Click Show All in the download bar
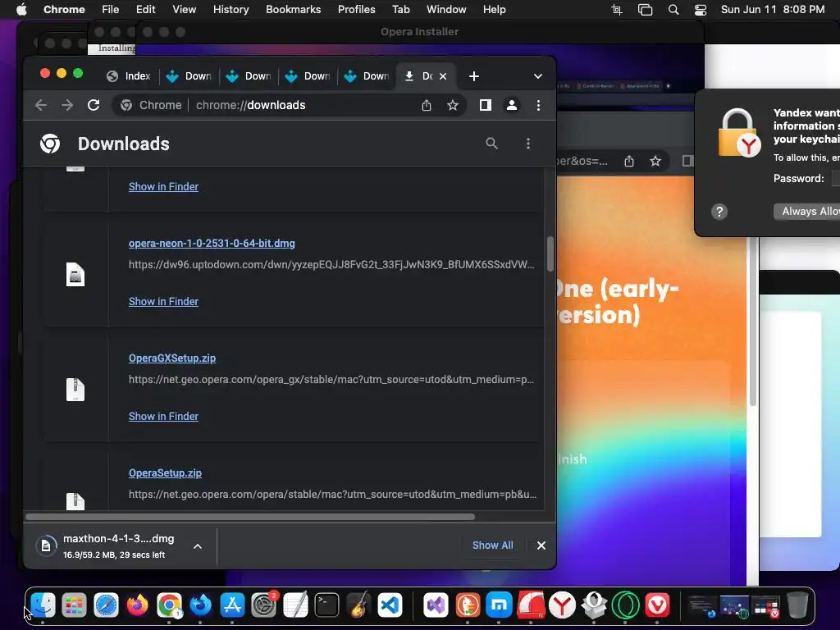The width and height of the screenshot is (840, 630). [x=492, y=546]
